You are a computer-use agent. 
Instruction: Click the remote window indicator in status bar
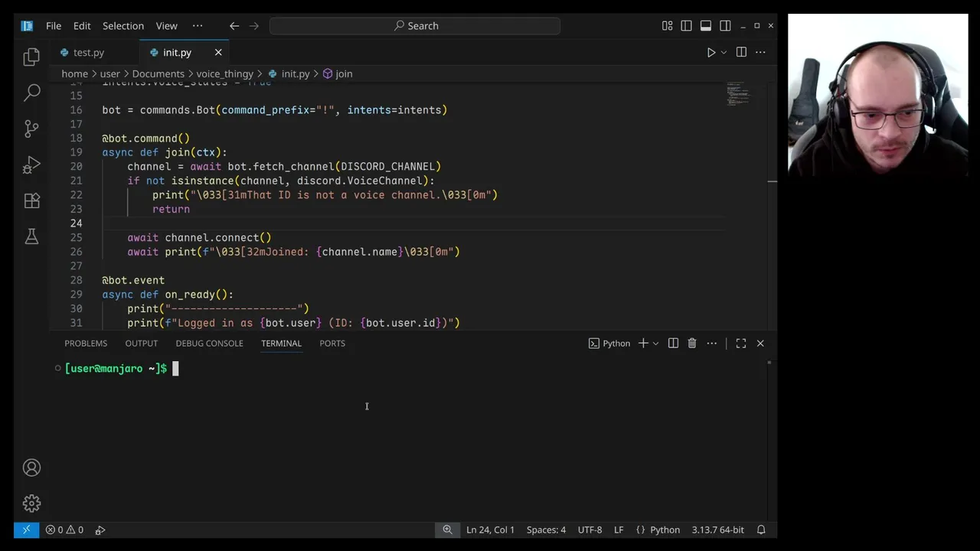26,530
